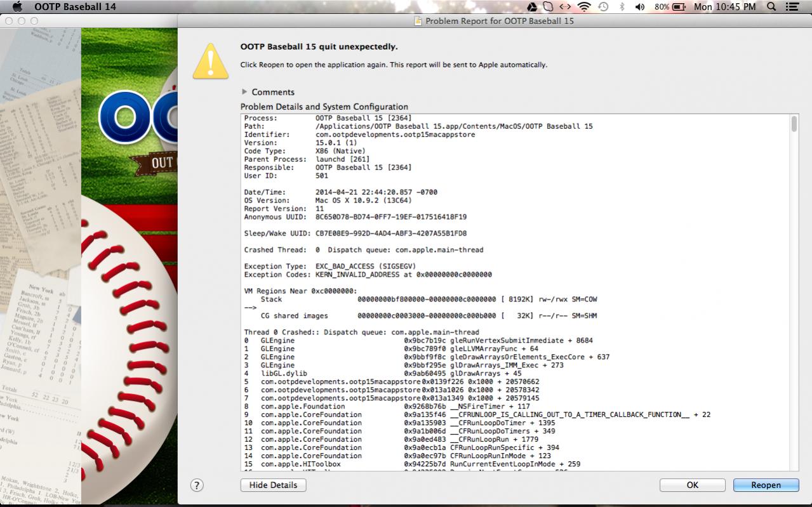The width and height of the screenshot is (812, 507).
Task: Click the volume speaker icon
Action: 639,7
